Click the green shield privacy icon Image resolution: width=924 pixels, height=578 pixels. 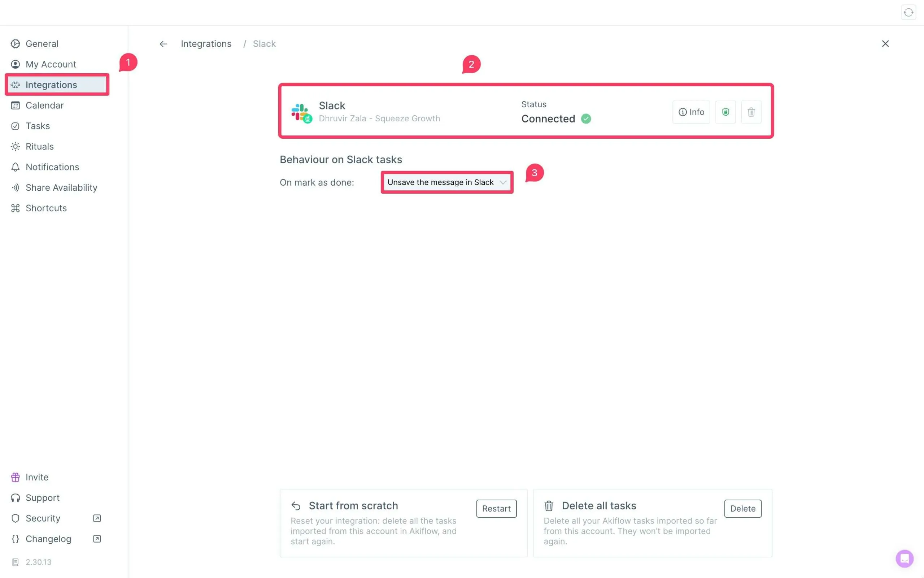click(x=725, y=112)
